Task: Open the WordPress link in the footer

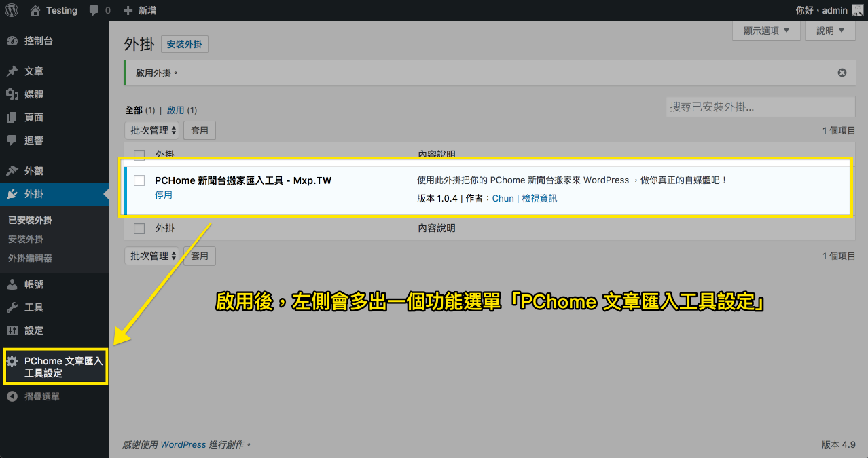Action: point(183,444)
